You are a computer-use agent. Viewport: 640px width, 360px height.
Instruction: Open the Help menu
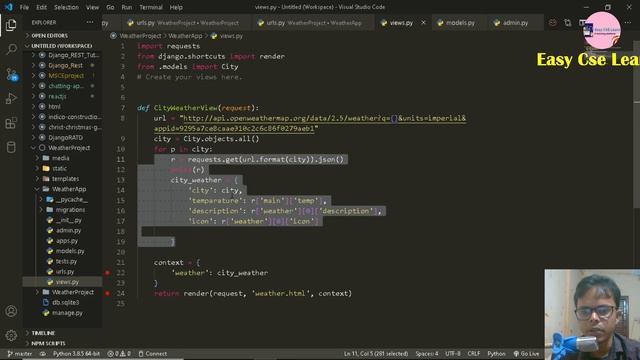click(176, 7)
